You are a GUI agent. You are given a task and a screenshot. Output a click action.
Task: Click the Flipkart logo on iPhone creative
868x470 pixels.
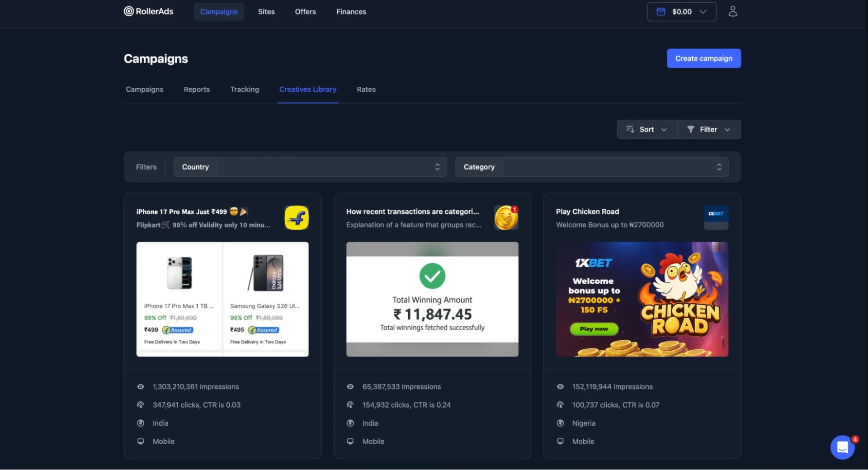point(297,218)
